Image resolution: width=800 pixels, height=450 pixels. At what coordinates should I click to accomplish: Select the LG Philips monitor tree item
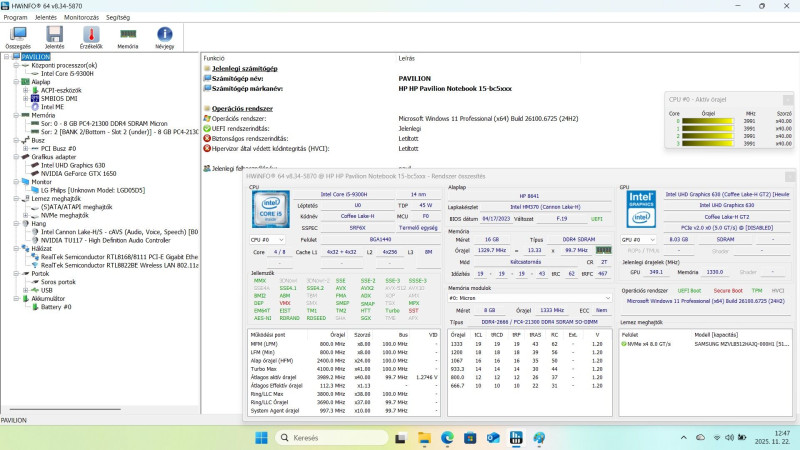pos(93,190)
